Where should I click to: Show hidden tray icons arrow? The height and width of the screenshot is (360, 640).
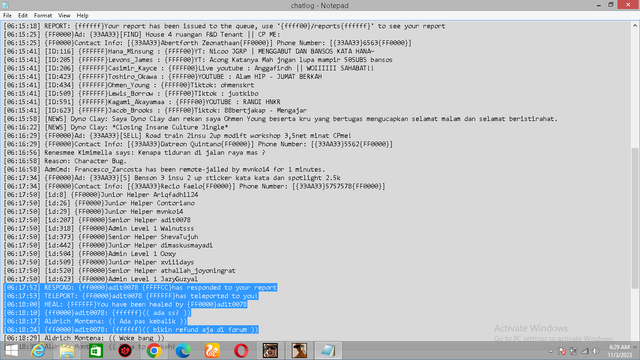coord(550,351)
